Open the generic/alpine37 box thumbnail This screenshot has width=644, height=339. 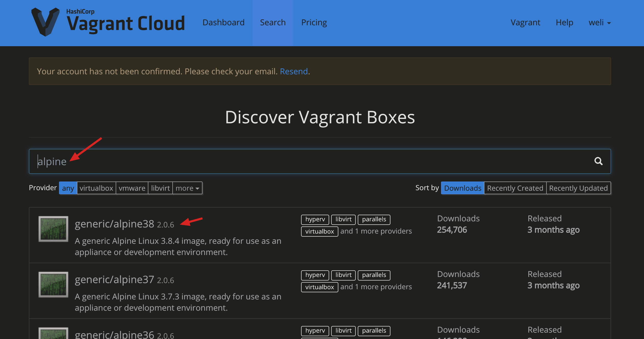[x=53, y=284]
